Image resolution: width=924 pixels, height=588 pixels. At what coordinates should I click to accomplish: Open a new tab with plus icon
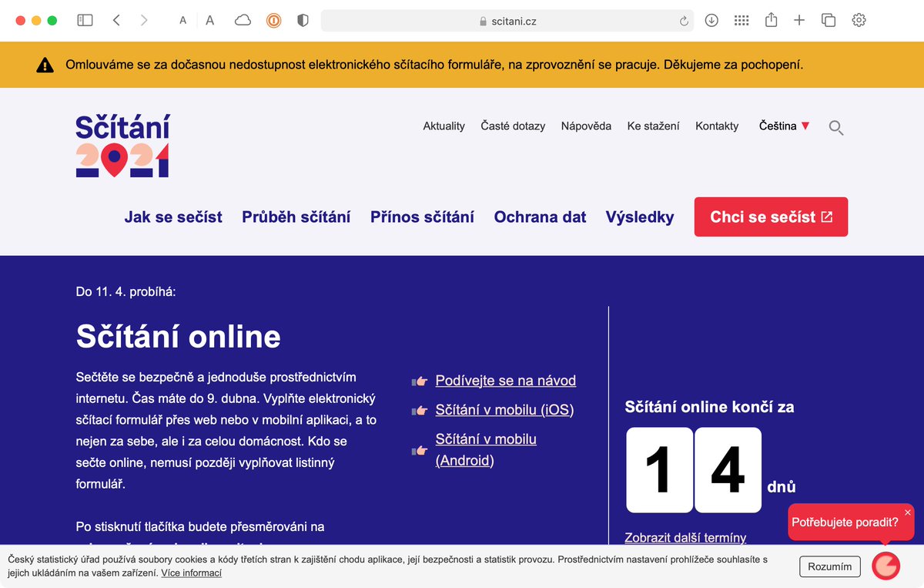(x=799, y=21)
